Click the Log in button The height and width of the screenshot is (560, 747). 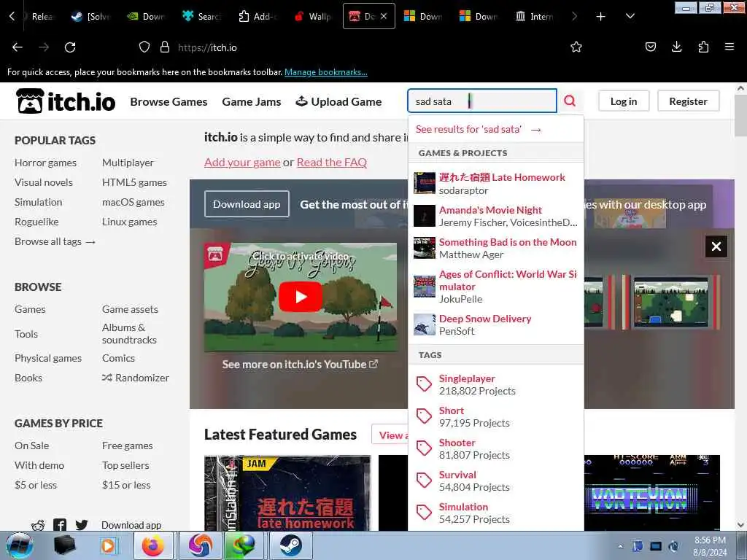pyautogui.click(x=624, y=101)
